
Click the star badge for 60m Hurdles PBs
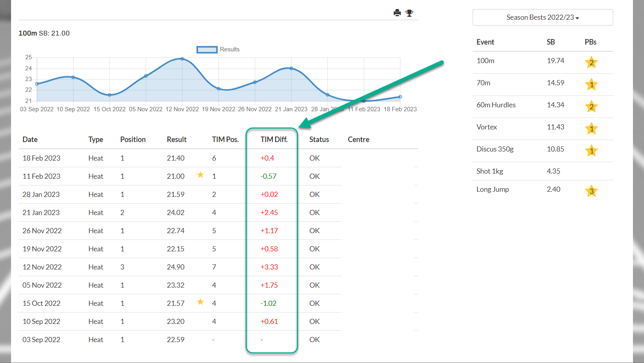[x=591, y=107]
